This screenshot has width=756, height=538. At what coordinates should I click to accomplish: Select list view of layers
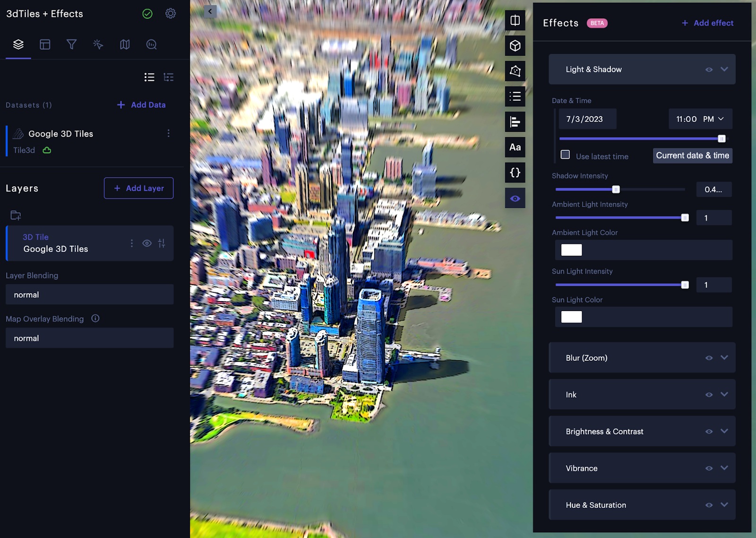[x=149, y=77]
